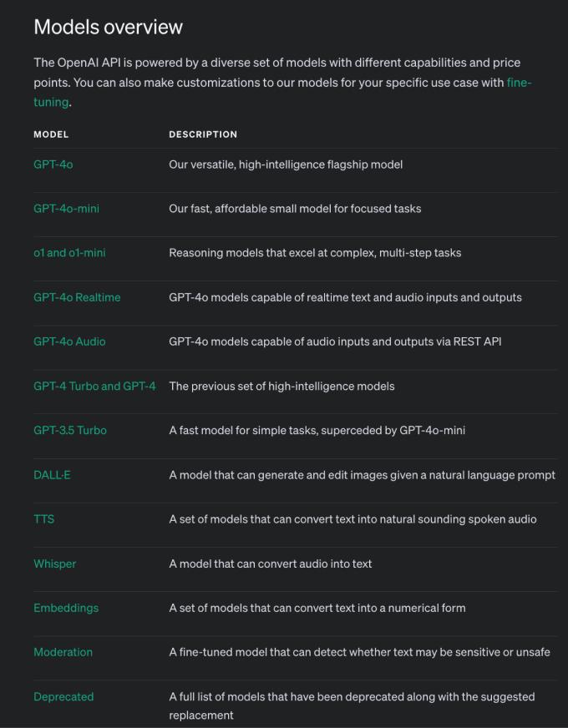
Task: Open GPT-4o Realtime model details
Action: pyautogui.click(x=77, y=297)
